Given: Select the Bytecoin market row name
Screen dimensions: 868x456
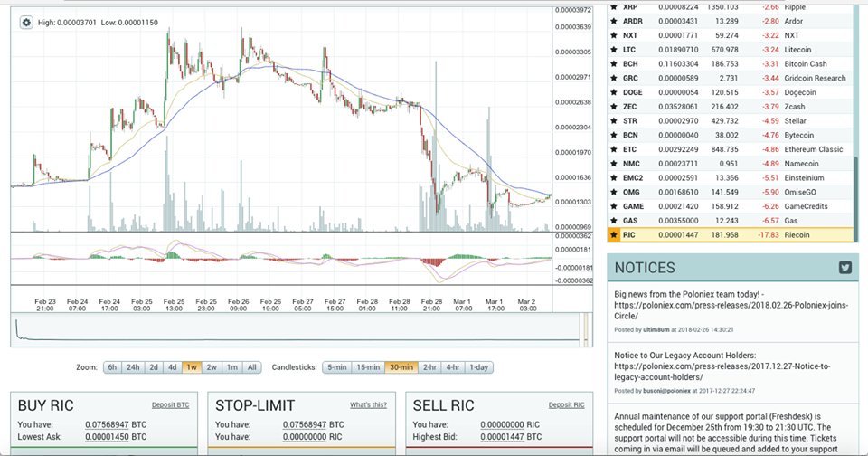Looking at the screenshot, I should [798, 135].
